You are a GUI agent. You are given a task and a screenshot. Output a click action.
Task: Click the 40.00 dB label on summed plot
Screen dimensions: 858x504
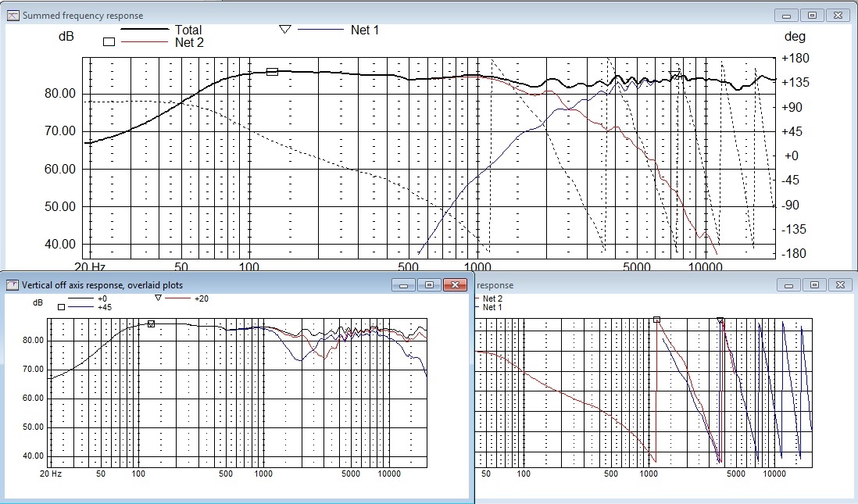tap(60, 244)
